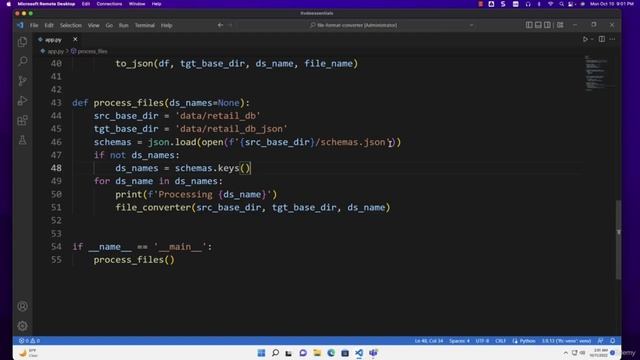The image size is (640, 360).
Task: Open the Selection menu
Action: click(x=71, y=25)
